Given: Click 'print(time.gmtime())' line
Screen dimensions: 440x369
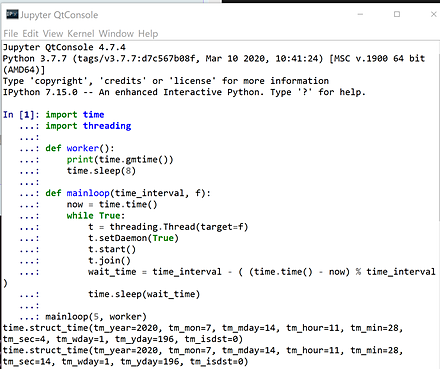Looking at the screenshot, I should pyautogui.click(x=120, y=160).
